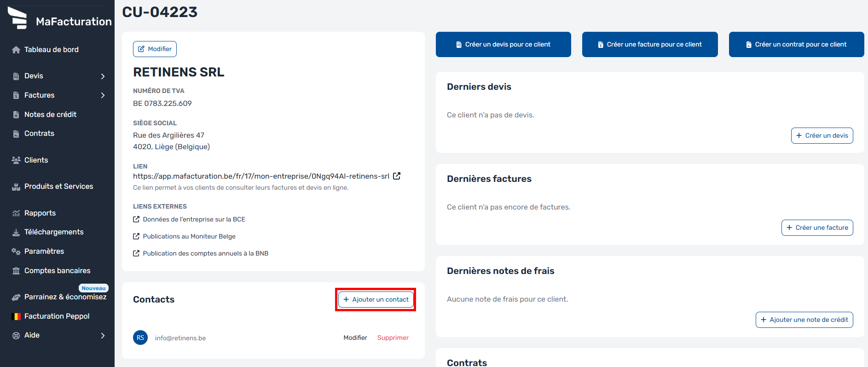Open Facturation Peppol in the sidebar

tap(58, 316)
